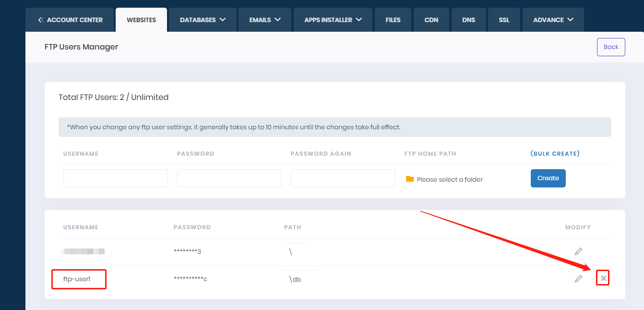Click the pencil edit icon for ftp-user1
The image size is (644, 310).
578,278
